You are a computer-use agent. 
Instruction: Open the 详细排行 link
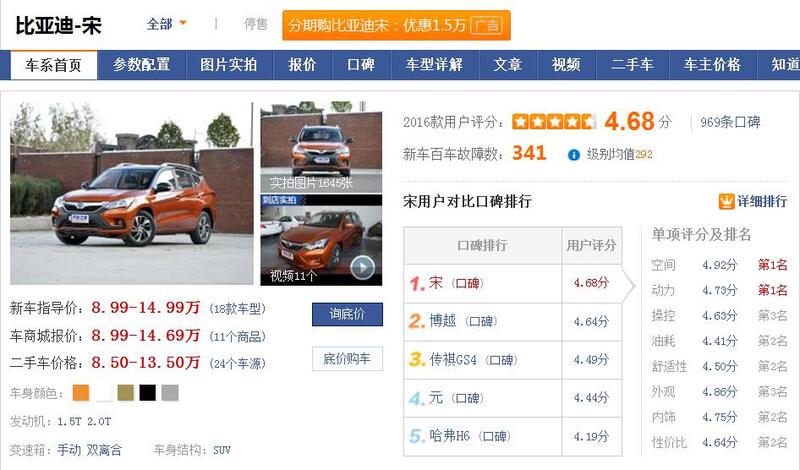762,202
